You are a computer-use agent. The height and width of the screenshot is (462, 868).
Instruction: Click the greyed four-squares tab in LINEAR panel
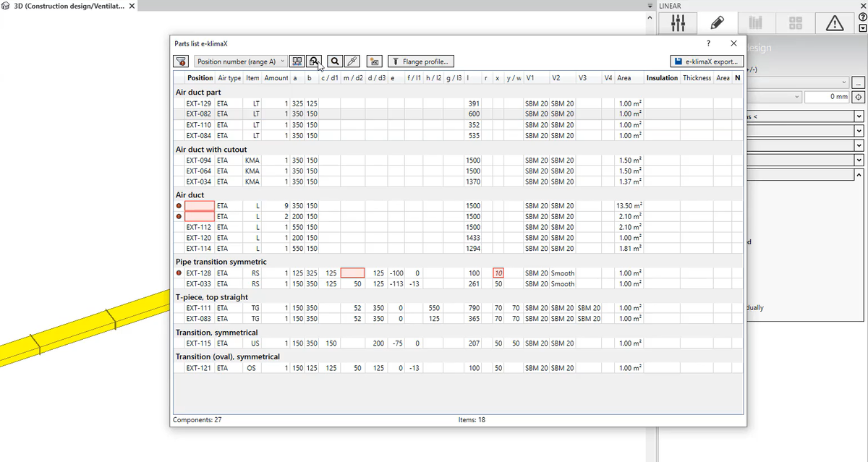click(x=795, y=23)
